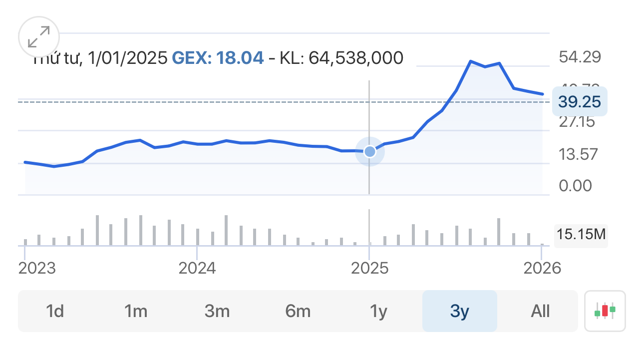Show the All time range
644x348 pixels.
point(541,311)
